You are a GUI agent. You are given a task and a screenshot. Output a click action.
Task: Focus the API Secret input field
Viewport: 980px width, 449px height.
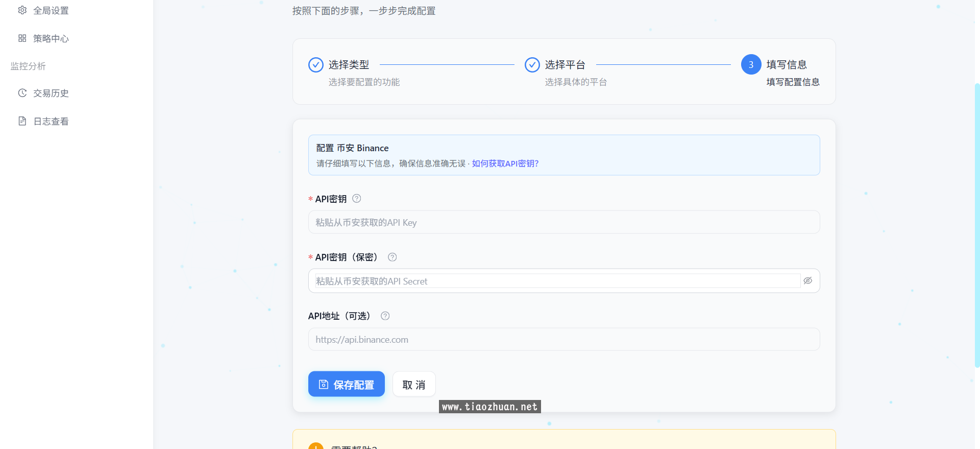(x=556, y=281)
